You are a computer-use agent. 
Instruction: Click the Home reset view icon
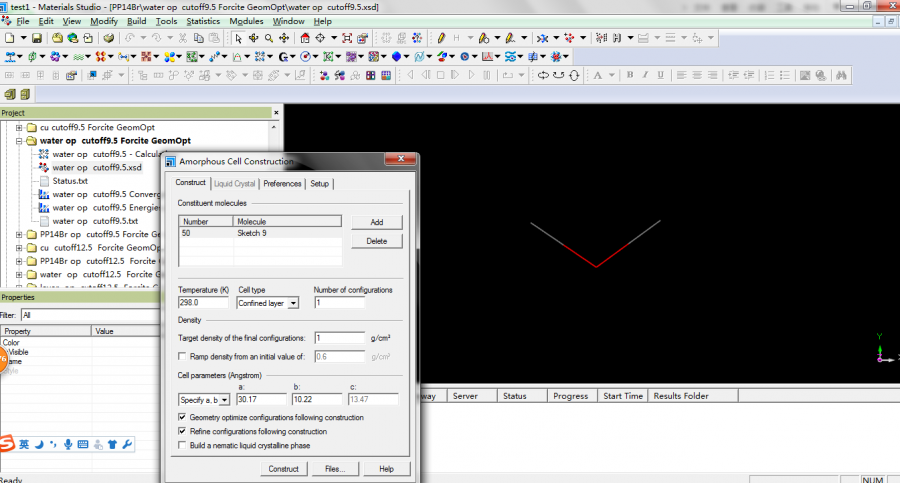(304, 38)
